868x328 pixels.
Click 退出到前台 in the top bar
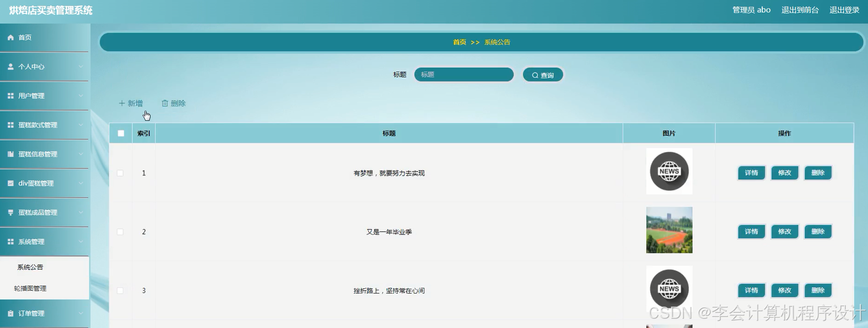point(800,10)
